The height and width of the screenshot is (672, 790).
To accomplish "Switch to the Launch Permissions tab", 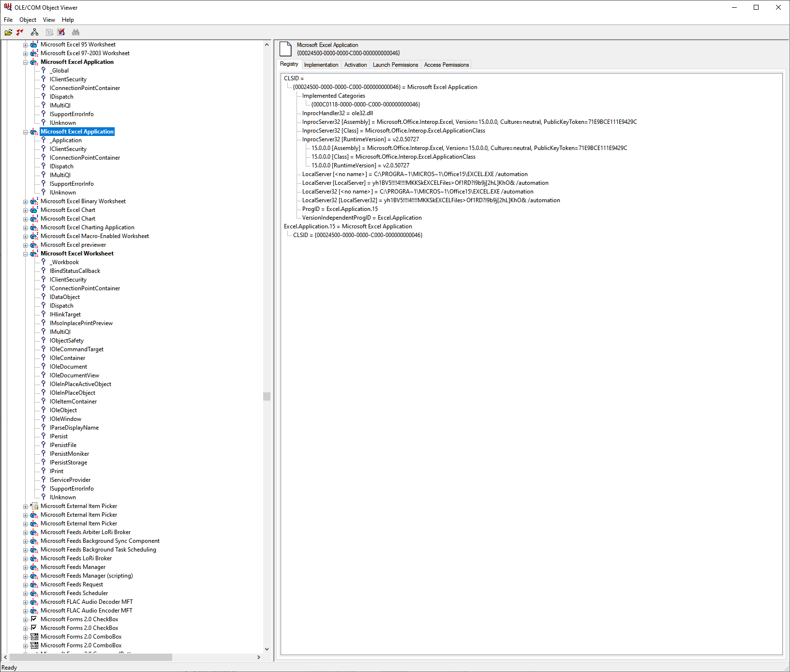I will (395, 65).
